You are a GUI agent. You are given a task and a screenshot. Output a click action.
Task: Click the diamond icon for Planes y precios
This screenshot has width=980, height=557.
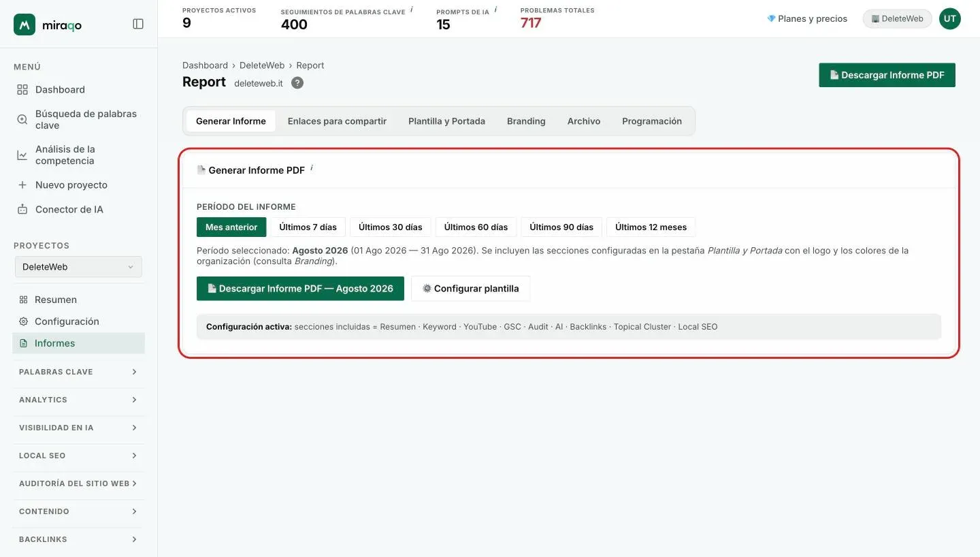(771, 19)
